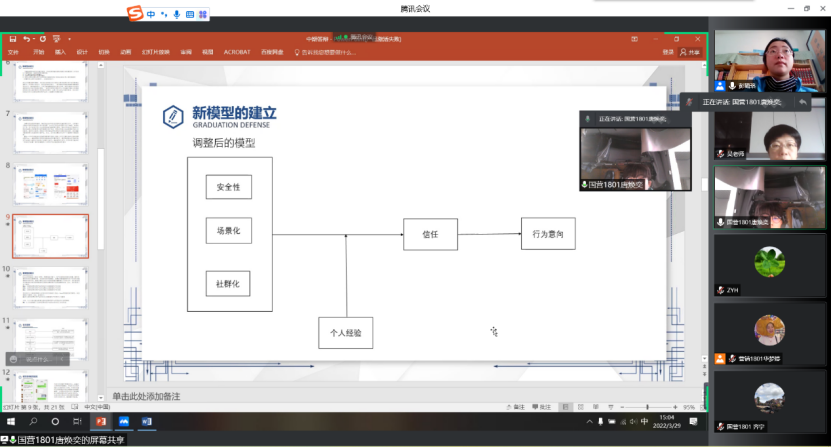
Task: Switch to the 设计 Design ribbon tab
Action: 82,52
